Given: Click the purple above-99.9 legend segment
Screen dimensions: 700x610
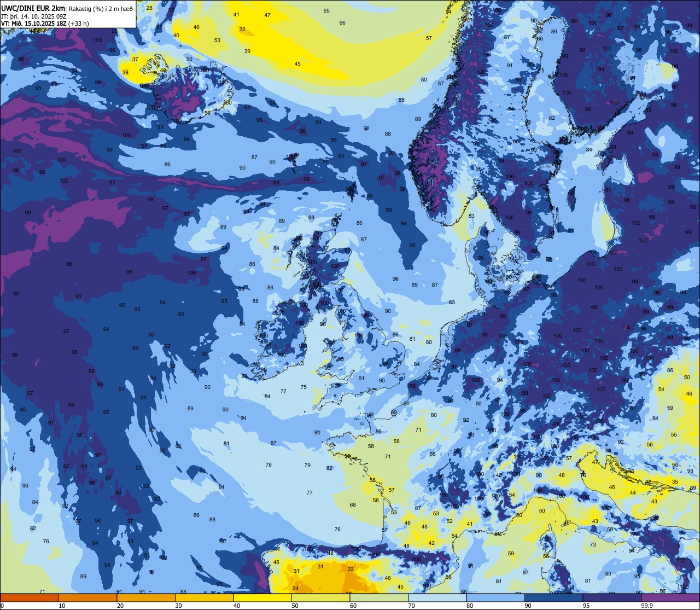Looking at the screenshot, I should tap(670, 597).
